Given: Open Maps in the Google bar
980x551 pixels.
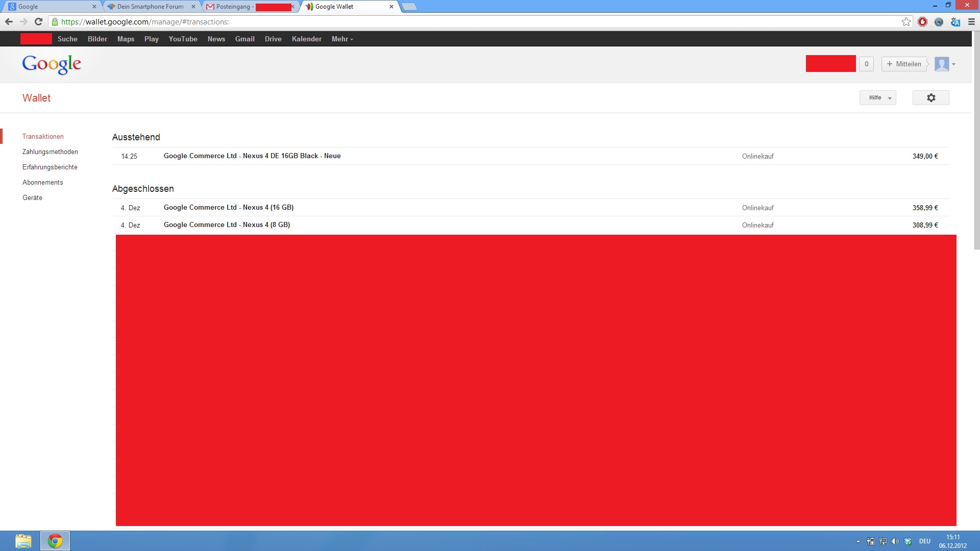Looking at the screenshot, I should click(x=126, y=39).
